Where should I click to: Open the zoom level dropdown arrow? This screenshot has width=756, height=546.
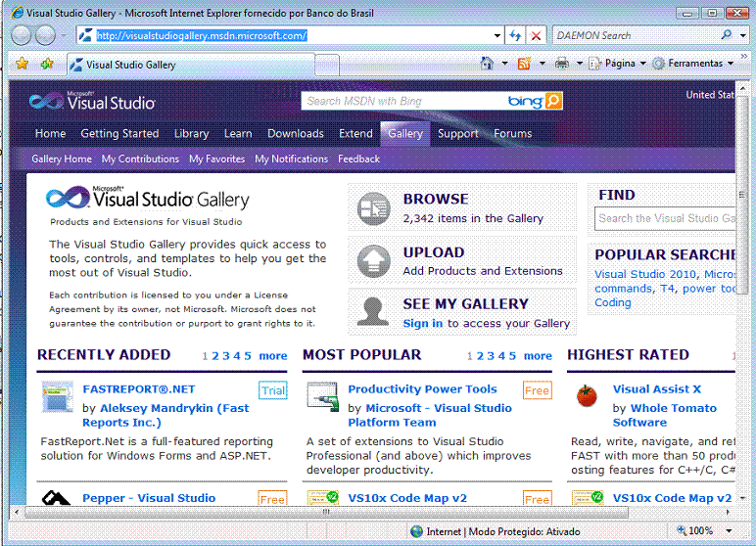(x=729, y=530)
